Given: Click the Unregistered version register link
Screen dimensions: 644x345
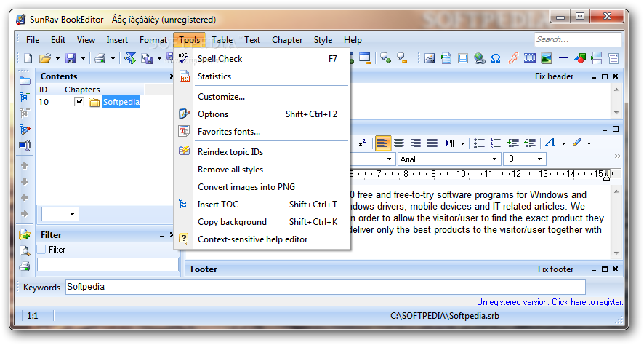Looking at the screenshot, I should 550,302.
